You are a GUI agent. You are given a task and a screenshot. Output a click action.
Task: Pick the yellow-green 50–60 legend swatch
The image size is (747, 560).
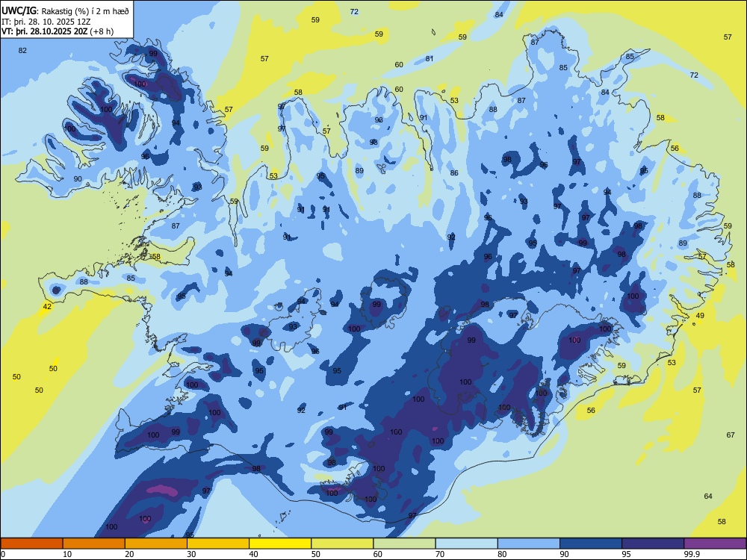pos(342,544)
